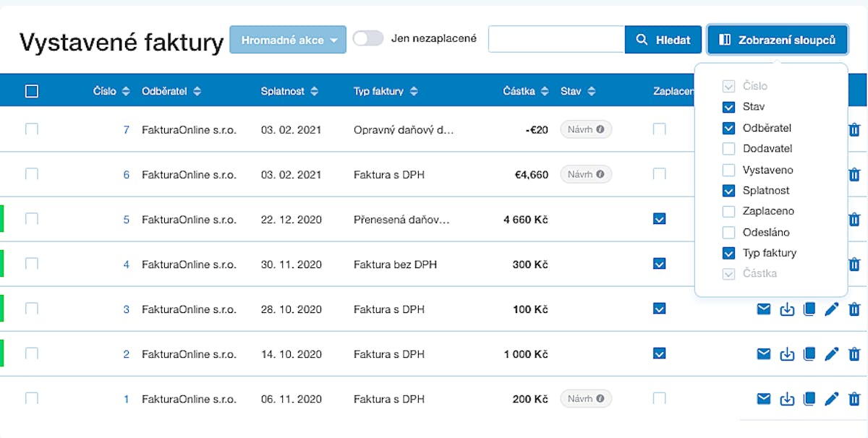Delete invoice 6 with trash icon
This screenshot has height=438, width=868.
(x=854, y=175)
